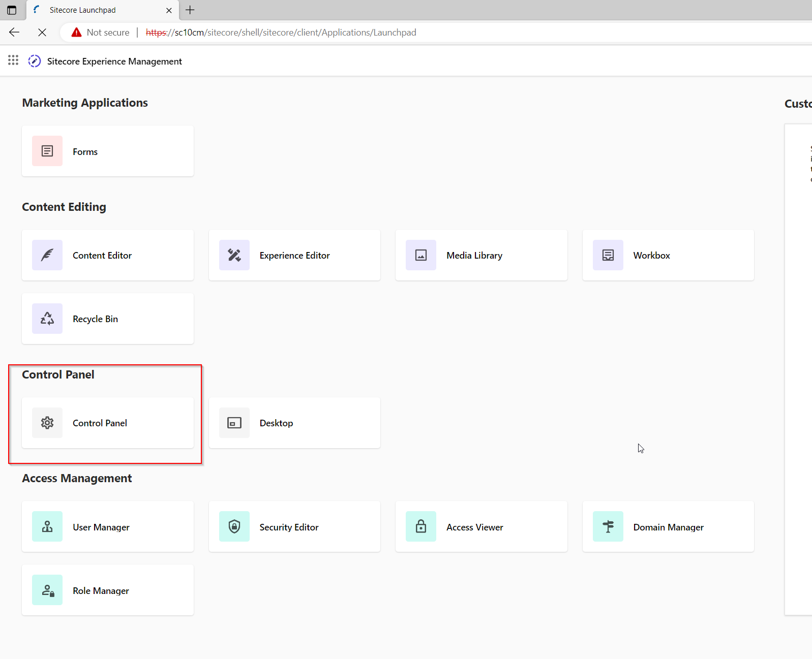Click the address bar URL

click(x=281, y=33)
